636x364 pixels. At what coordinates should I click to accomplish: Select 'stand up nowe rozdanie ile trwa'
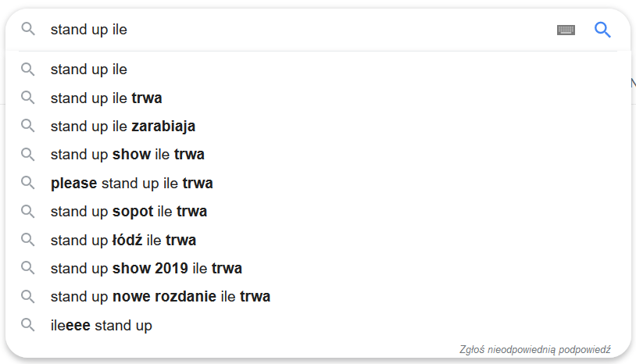coord(160,297)
